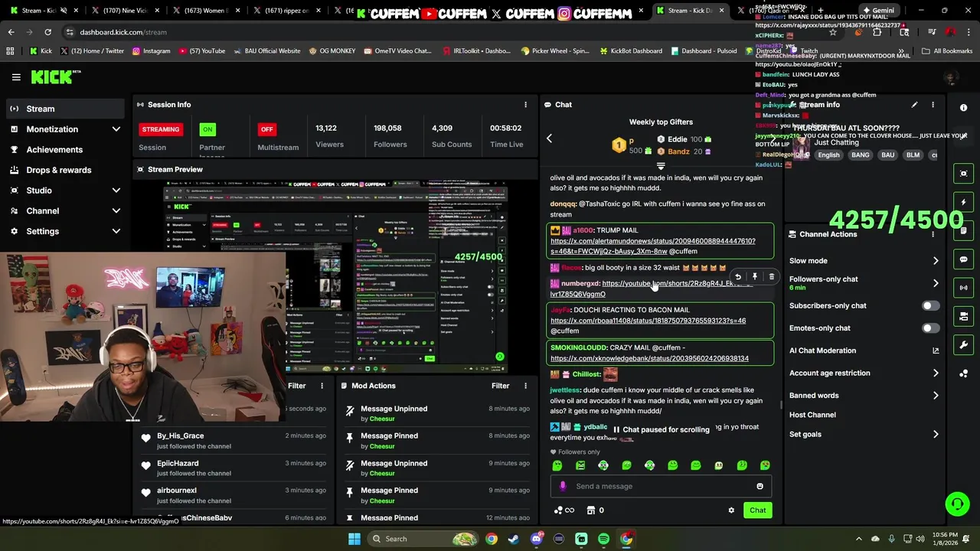Image resolution: width=980 pixels, height=551 pixels.
Task: Open the Kick hamburger menu
Action: [x=16, y=77]
